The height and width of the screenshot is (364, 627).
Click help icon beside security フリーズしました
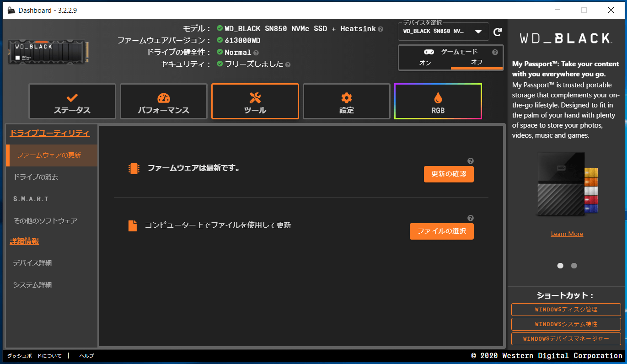click(x=288, y=64)
